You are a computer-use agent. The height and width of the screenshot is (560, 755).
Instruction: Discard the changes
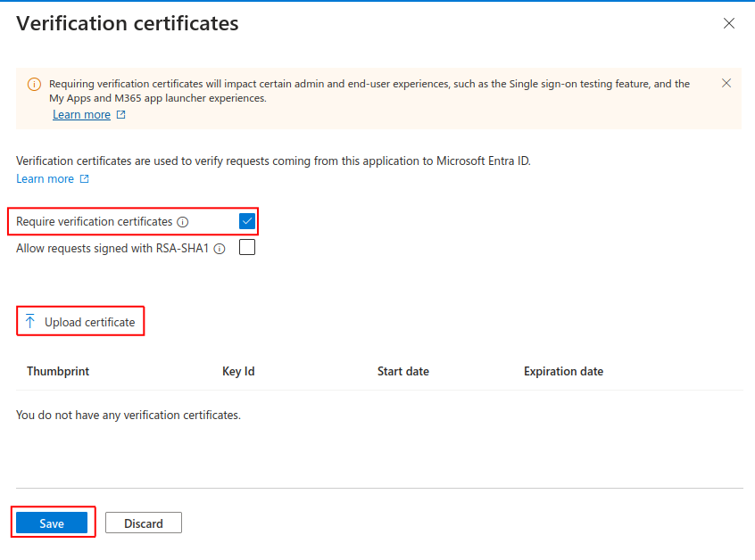click(144, 523)
